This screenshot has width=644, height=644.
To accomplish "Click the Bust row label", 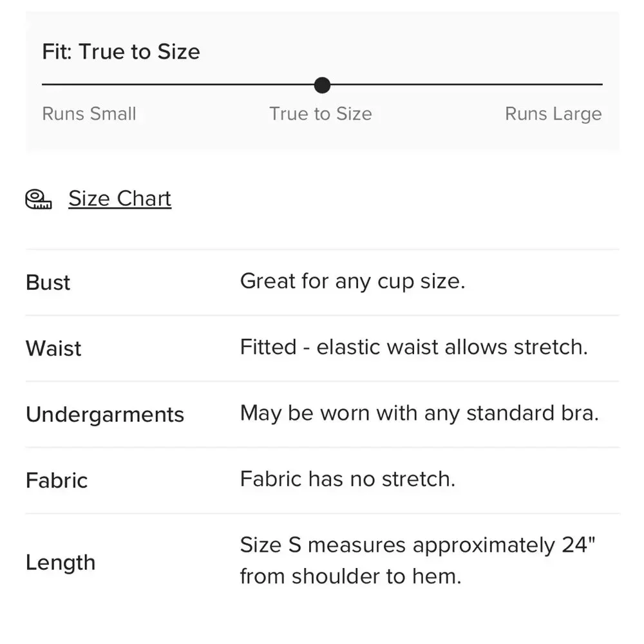I will [48, 283].
